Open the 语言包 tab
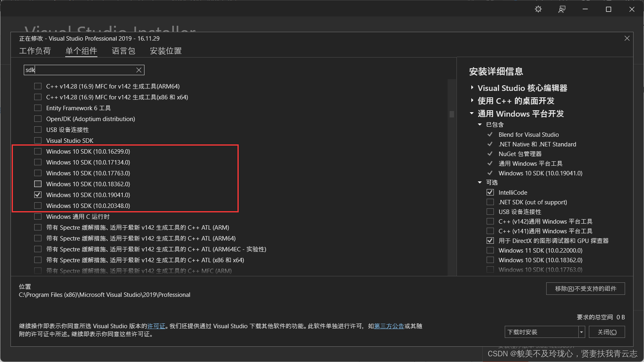The width and height of the screenshot is (644, 362). click(124, 51)
